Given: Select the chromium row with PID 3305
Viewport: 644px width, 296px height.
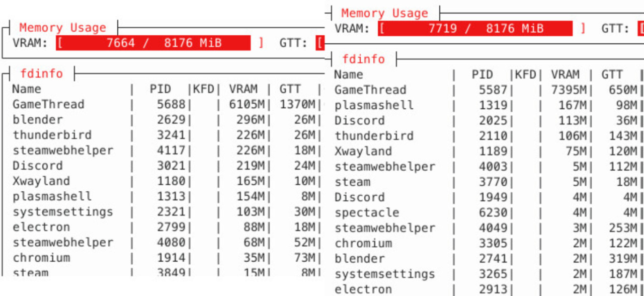Looking at the screenshot, I should [x=363, y=244].
